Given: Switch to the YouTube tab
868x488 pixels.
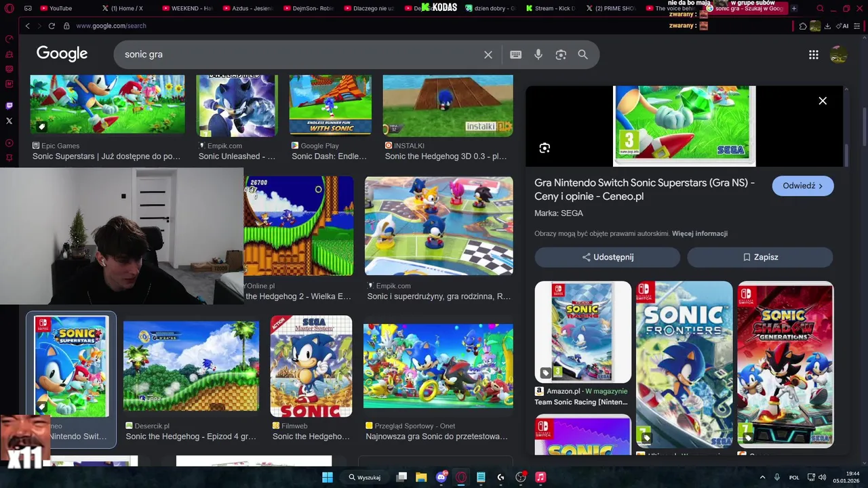Looking at the screenshot, I should coord(60,8).
